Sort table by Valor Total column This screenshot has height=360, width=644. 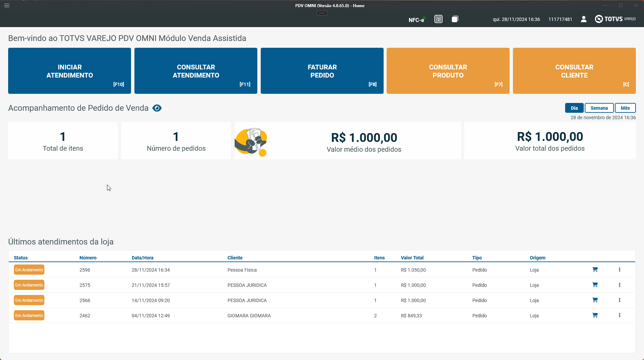(412, 258)
